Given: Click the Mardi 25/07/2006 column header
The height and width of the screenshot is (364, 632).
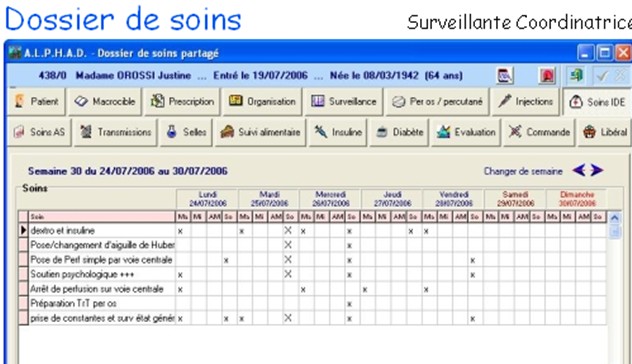Looking at the screenshot, I should (269, 199).
